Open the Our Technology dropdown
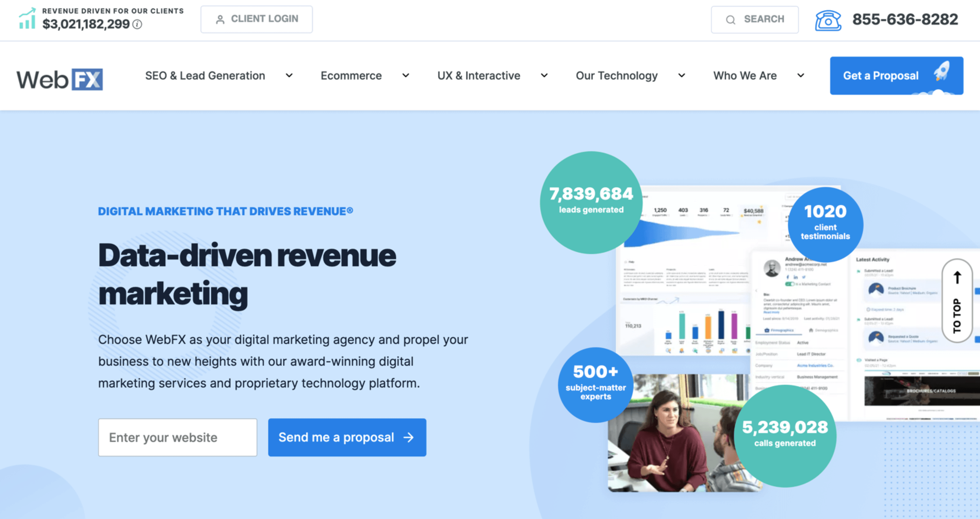 (x=682, y=76)
